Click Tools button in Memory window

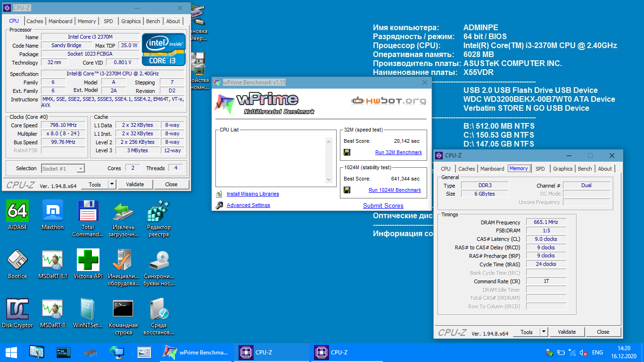point(527,332)
